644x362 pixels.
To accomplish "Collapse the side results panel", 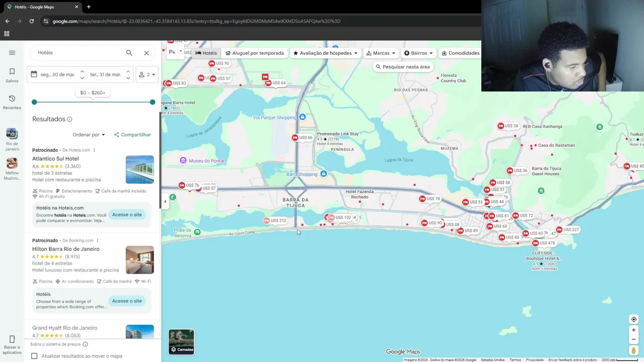I will point(165,202).
